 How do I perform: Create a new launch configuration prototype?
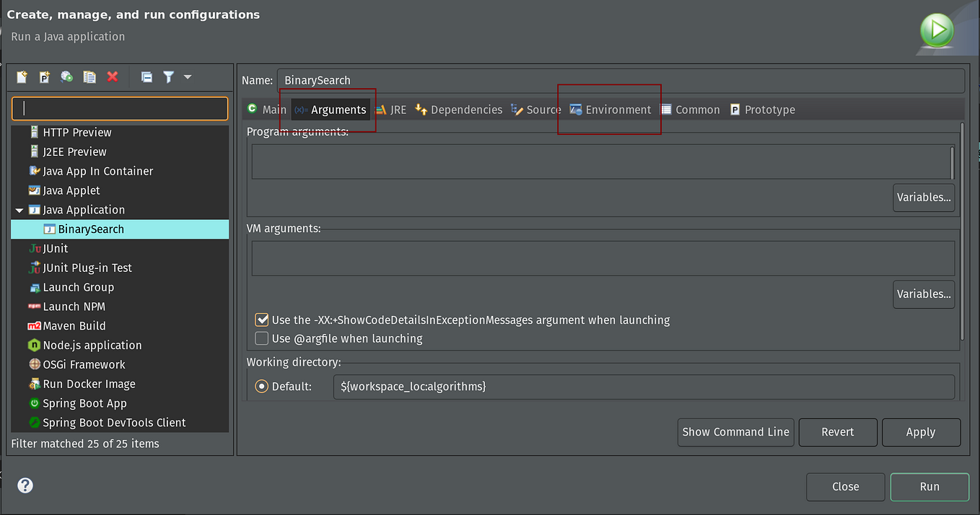(x=45, y=76)
